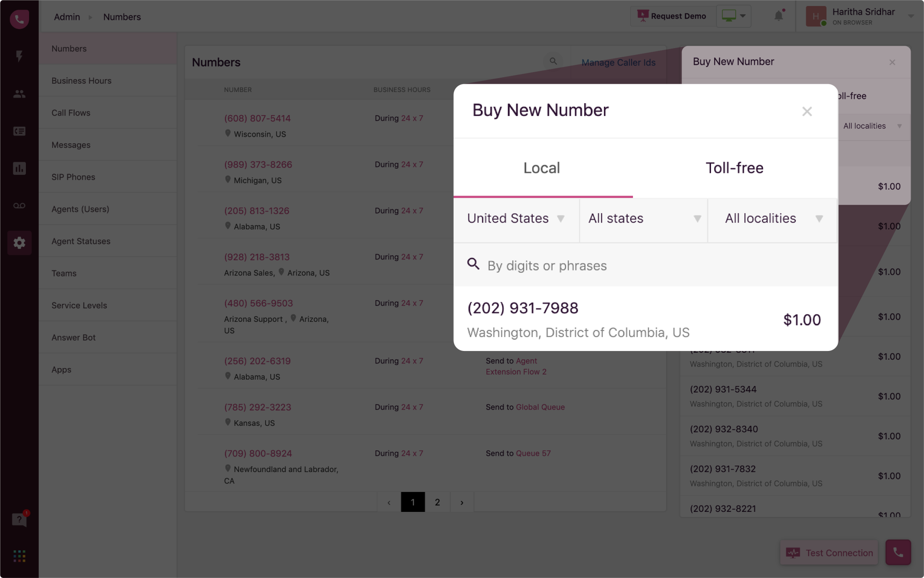The height and width of the screenshot is (578, 924).
Task: Open the bar chart reports icon
Action: [x=19, y=168]
